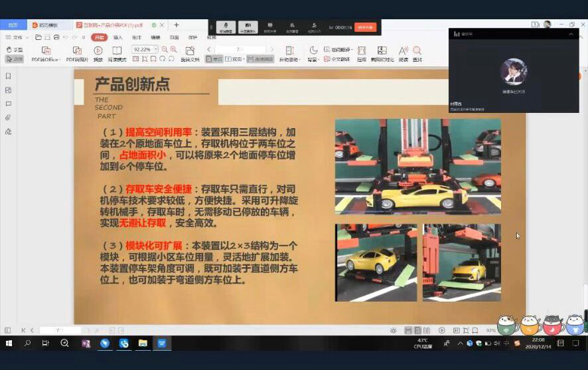Click the zoom in magnifier icon
The width and height of the screenshot is (588, 370).
tap(174, 49)
